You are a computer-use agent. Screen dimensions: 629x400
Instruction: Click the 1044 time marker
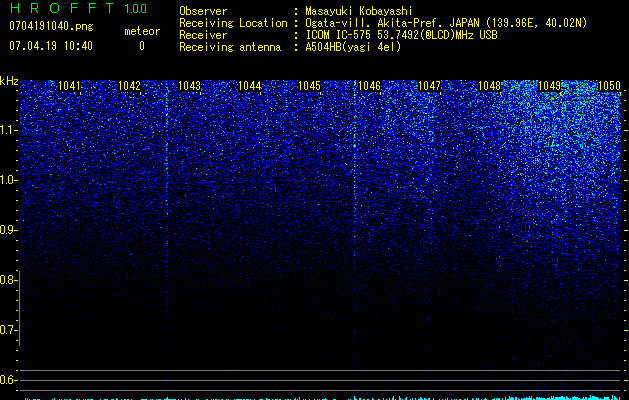(x=250, y=86)
